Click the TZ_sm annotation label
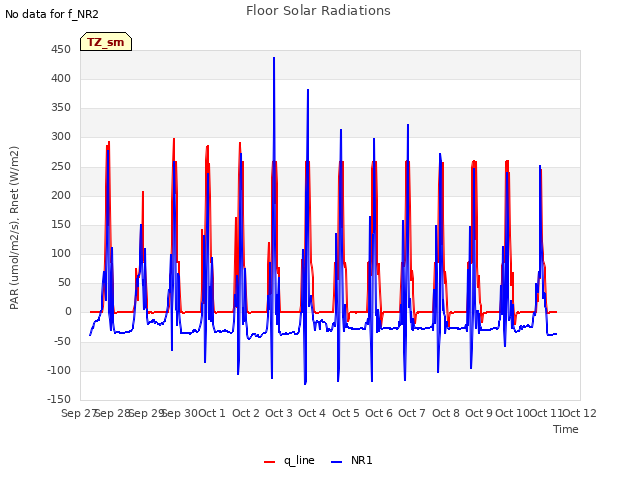640x480 pixels. (x=106, y=42)
